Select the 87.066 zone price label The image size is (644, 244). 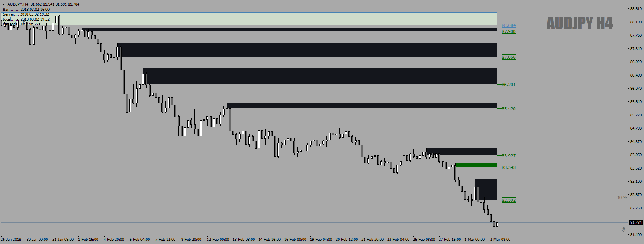point(508,57)
